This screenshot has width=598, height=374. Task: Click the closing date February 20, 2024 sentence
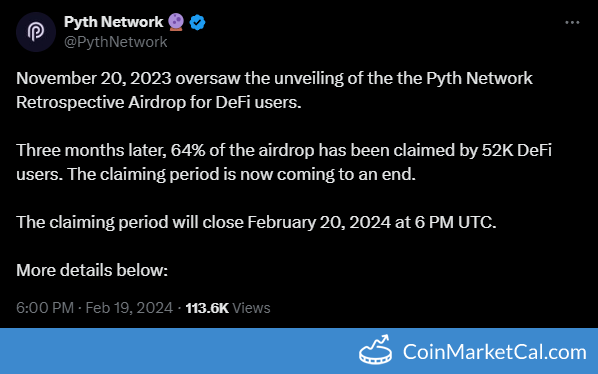(x=256, y=222)
